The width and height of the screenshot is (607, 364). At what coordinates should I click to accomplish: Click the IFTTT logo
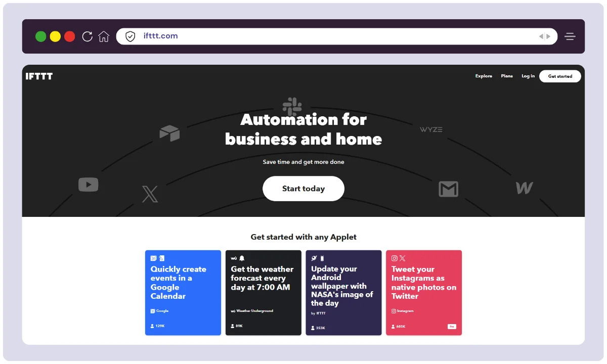(39, 76)
